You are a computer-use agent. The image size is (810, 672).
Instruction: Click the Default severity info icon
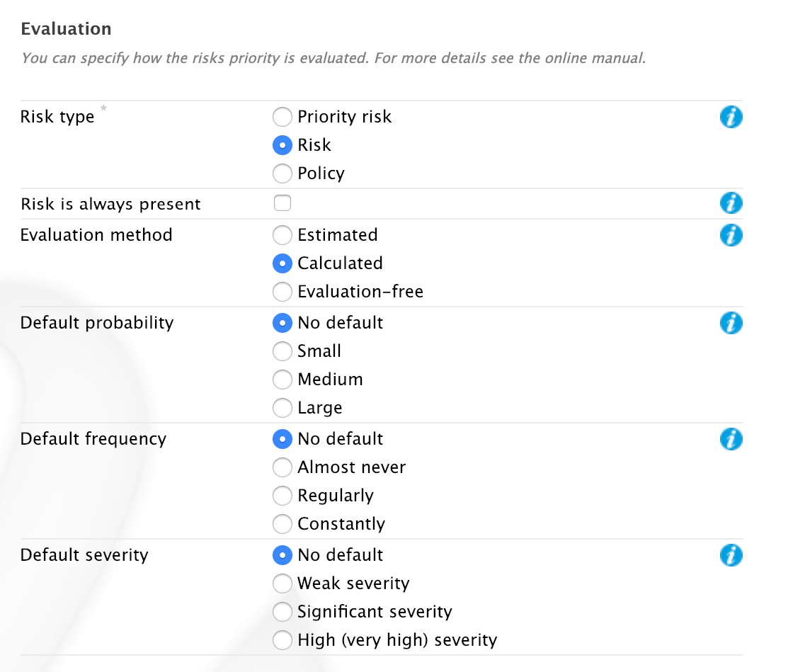731,555
